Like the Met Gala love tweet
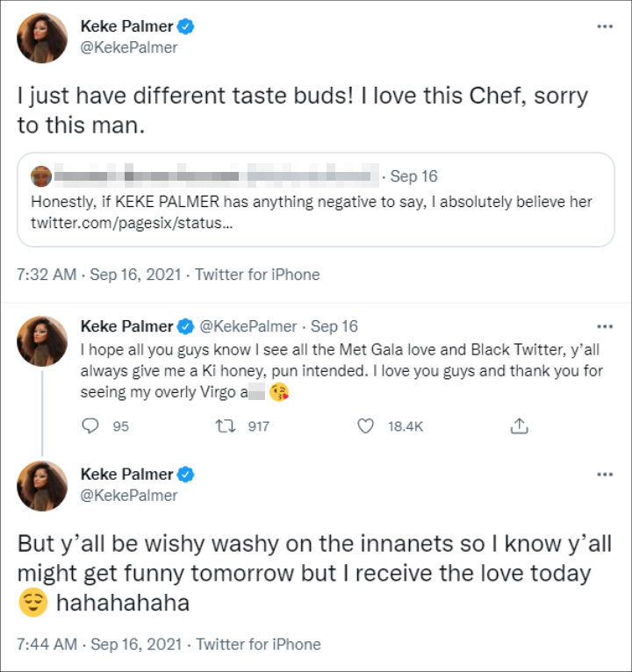Viewport: 632px width, 672px height. click(367, 426)
